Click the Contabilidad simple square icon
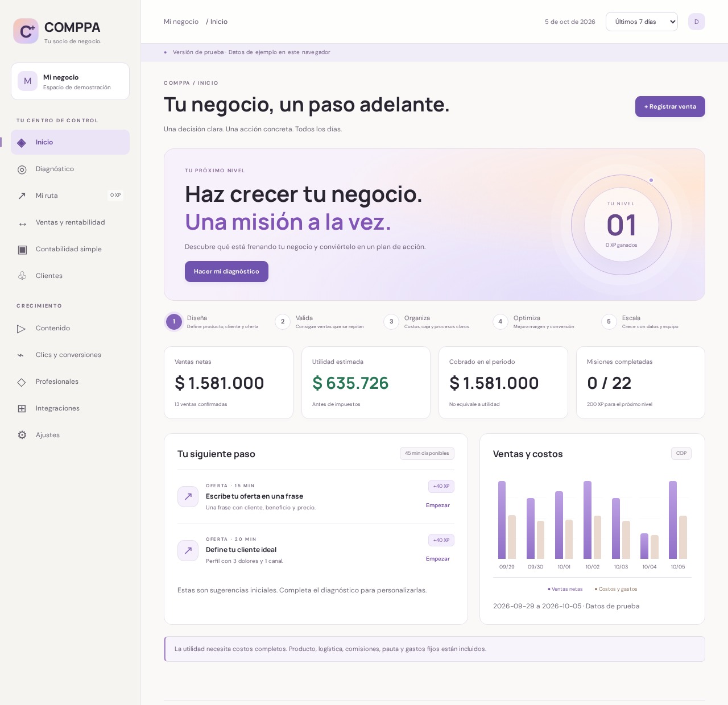Screen dimensions: 728x705 coord(22,250)
